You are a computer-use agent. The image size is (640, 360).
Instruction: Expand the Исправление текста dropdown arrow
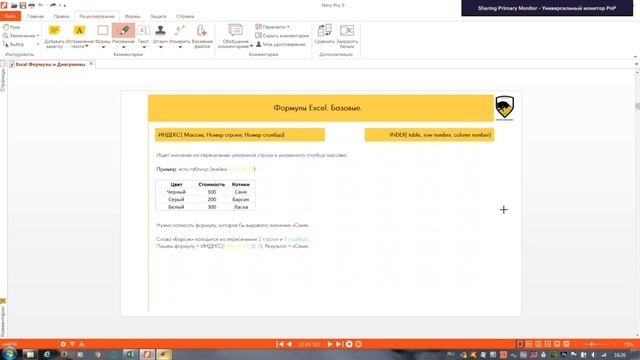[x=87, y=46]
